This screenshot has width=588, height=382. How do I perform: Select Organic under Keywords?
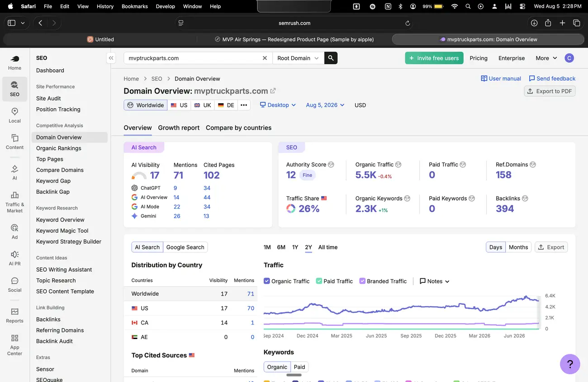click(277, 367)
